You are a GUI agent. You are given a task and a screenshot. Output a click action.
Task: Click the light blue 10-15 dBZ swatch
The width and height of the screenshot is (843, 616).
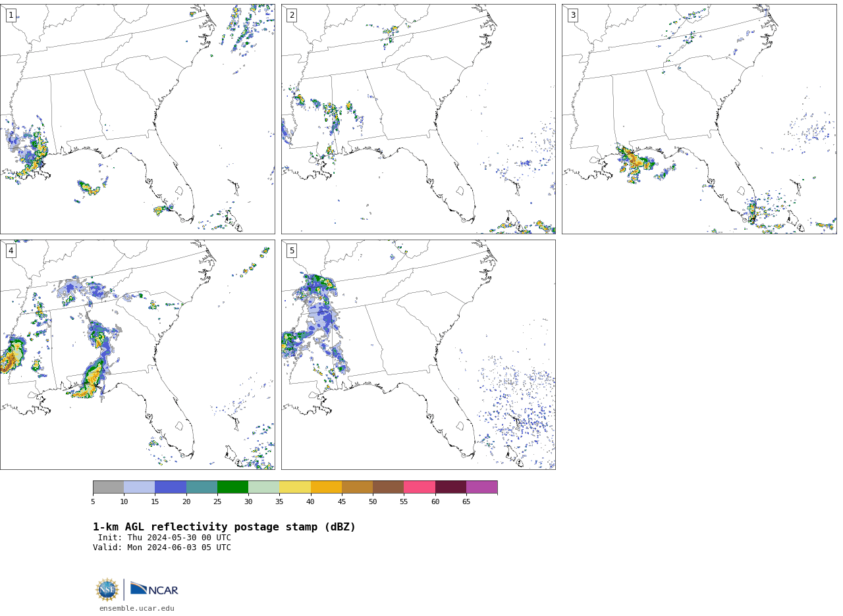click(x=140, y=487)
